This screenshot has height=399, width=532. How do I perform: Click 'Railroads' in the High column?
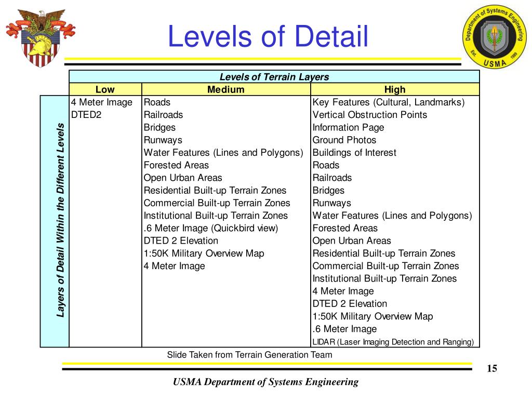click(x=332, y=178)
